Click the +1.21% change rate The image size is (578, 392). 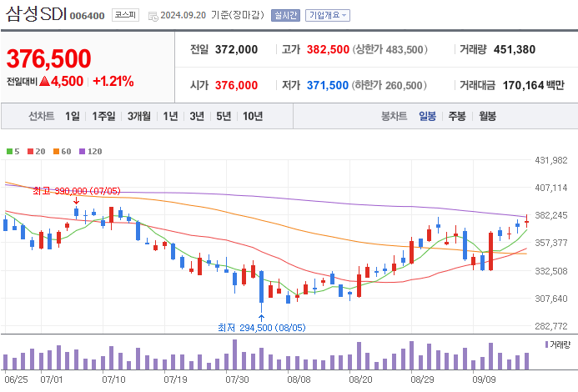click(x=113, y=81)
